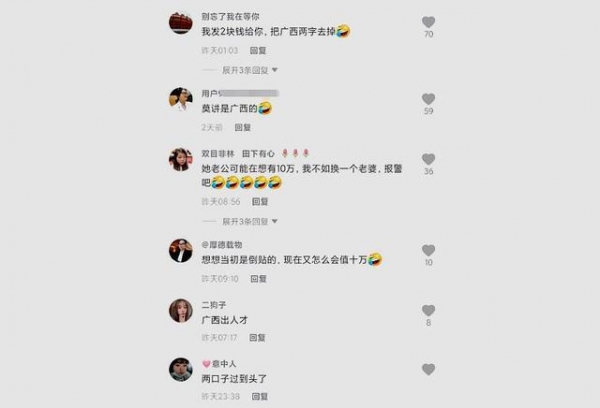The width and height of the screenshot is (600, 408).
Task: Like the comment with 36 likes
Action: point(428,159)
